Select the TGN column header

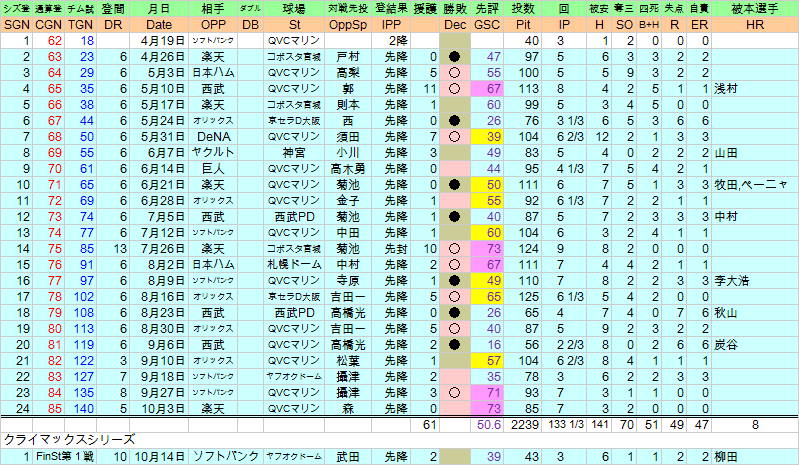(x=80, y=25)
